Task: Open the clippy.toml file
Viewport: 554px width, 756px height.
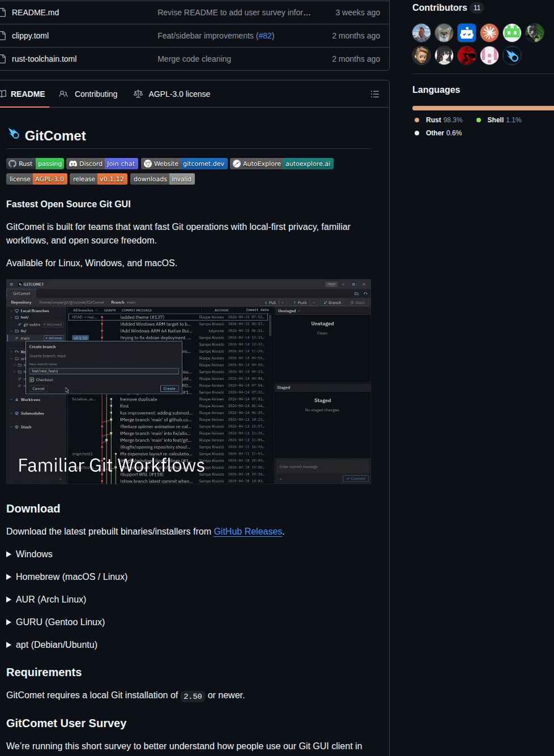Action: (x=30, y=36)
